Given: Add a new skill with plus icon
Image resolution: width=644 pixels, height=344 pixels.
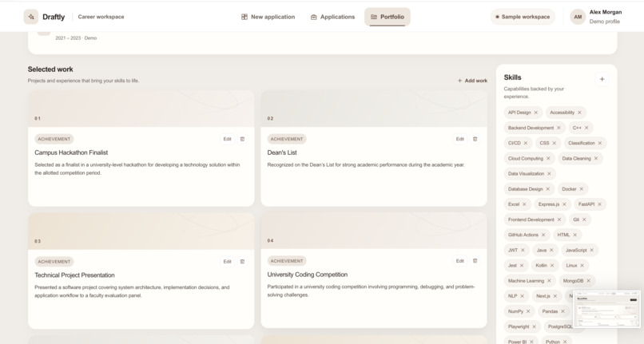Looking at the screenshot, I should pos(602,79).
